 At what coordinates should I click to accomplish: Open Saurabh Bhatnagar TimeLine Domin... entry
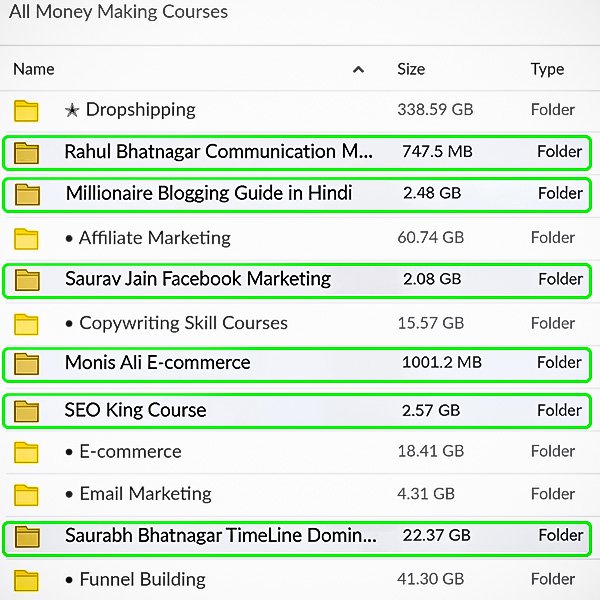(x=221, y=535)
